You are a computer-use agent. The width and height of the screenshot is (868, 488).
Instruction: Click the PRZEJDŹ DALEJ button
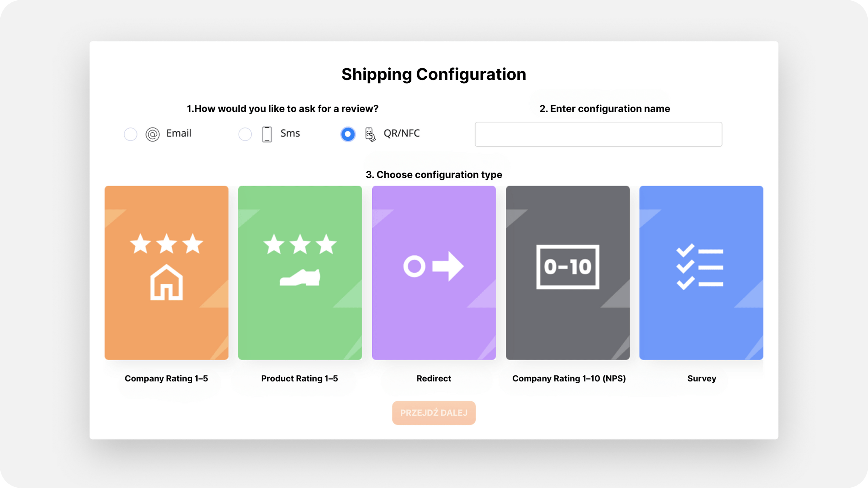click(434, 413)
